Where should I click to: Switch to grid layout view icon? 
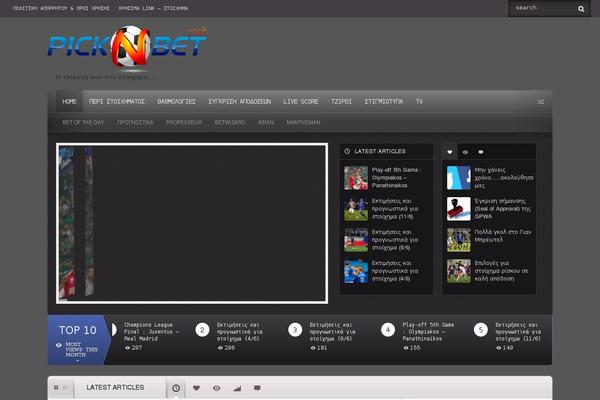tap(56, 388)
